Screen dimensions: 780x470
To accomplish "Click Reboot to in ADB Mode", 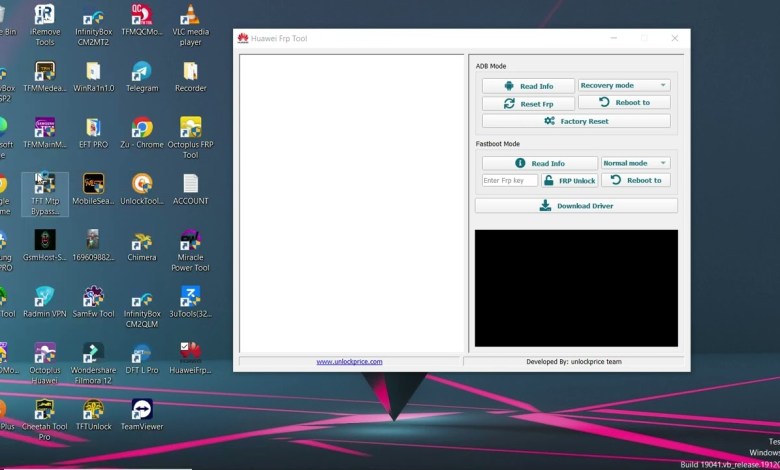I will pyautogui.click(x=624, y=103).
